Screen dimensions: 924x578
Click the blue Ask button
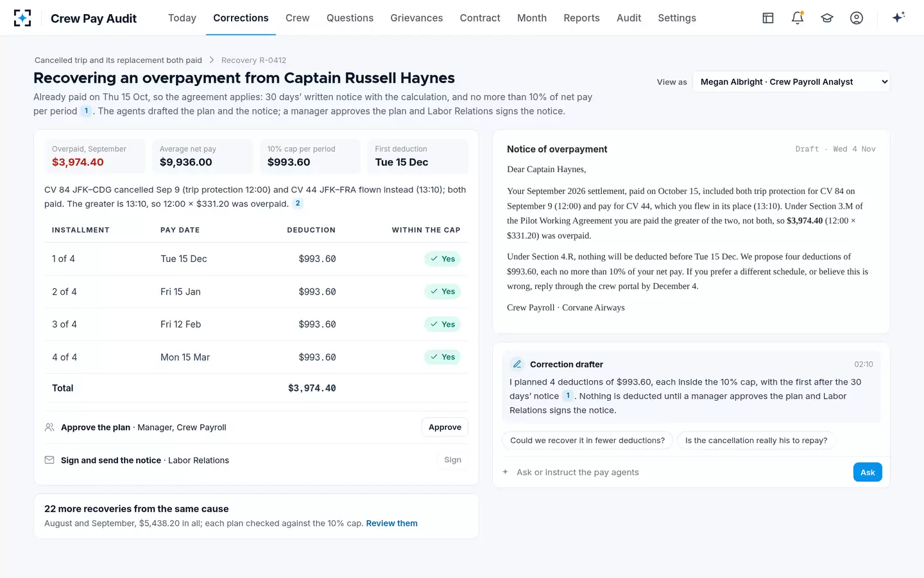coord(868,472)
